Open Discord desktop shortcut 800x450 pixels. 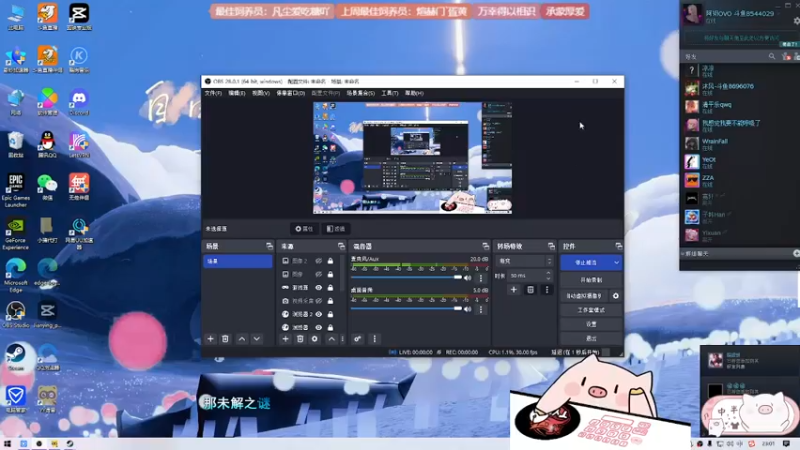tap(79, 101)
